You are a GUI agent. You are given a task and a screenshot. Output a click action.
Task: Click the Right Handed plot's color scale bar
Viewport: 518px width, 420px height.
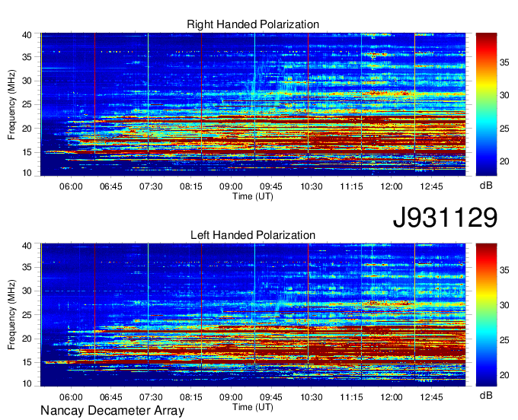point(486,104)
